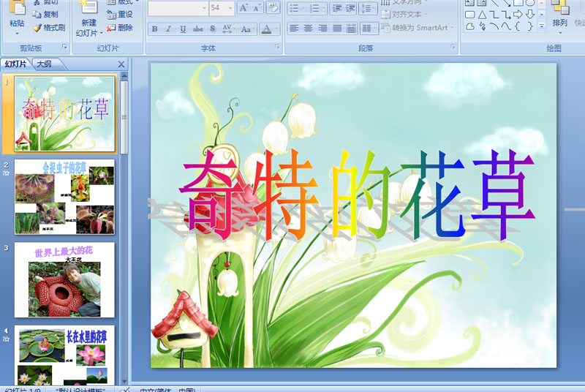Viewport: 585px width, 392px height.
Task: Toggle italic text style
Action: point(169,29)
